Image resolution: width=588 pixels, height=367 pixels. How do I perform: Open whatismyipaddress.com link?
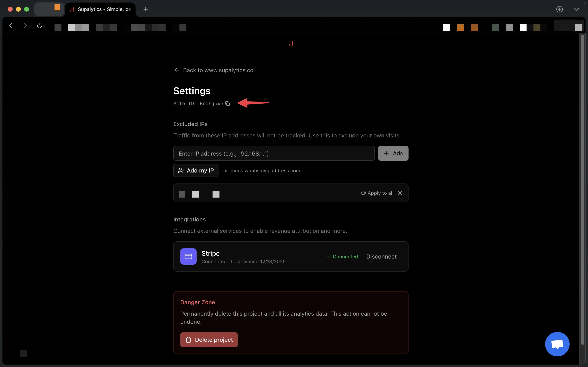272,171
